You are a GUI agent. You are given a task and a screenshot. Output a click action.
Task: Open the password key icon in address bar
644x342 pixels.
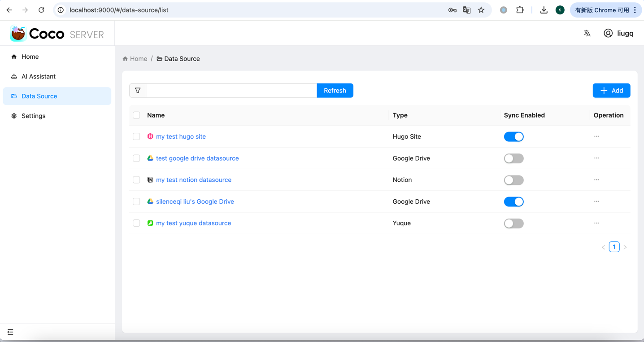453,10
